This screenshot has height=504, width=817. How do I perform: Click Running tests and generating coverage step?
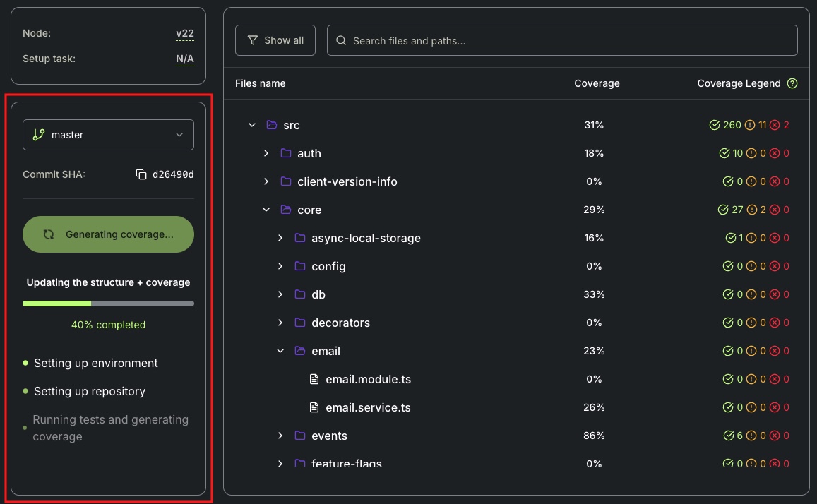[110, 428]
